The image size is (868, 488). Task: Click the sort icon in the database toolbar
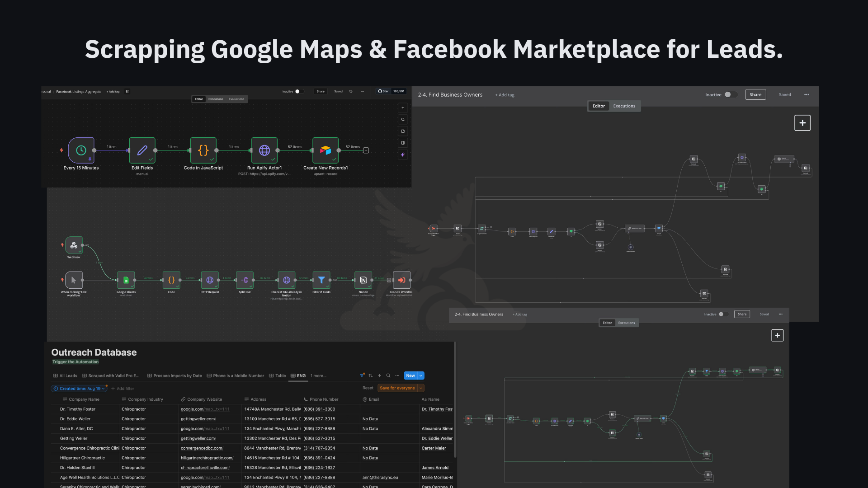point(370,375)
